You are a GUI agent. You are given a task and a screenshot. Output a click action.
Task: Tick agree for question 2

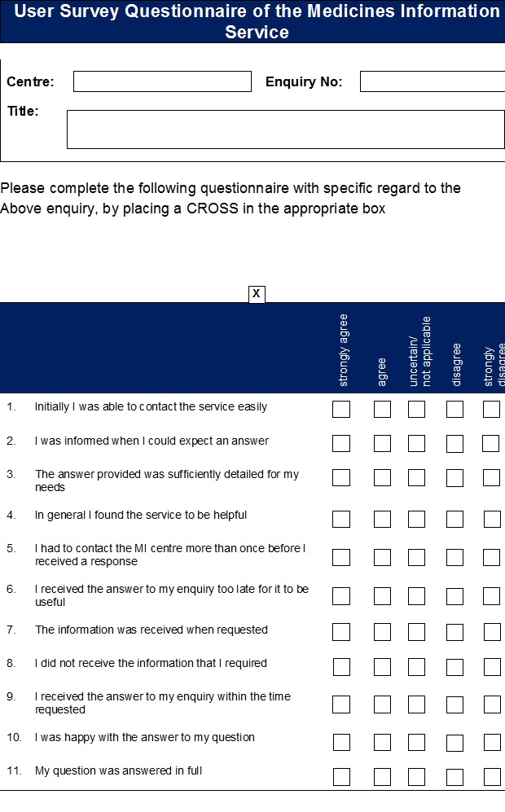382,443
